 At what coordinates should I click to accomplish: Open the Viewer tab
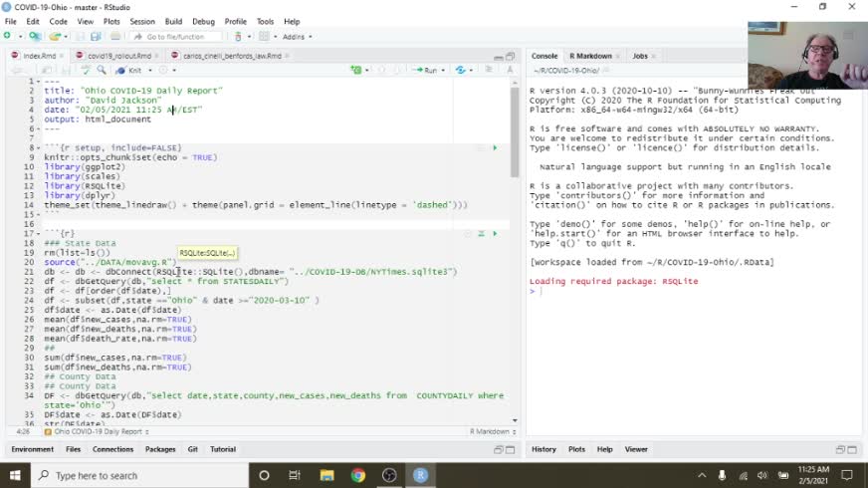[x=636, y=449]
